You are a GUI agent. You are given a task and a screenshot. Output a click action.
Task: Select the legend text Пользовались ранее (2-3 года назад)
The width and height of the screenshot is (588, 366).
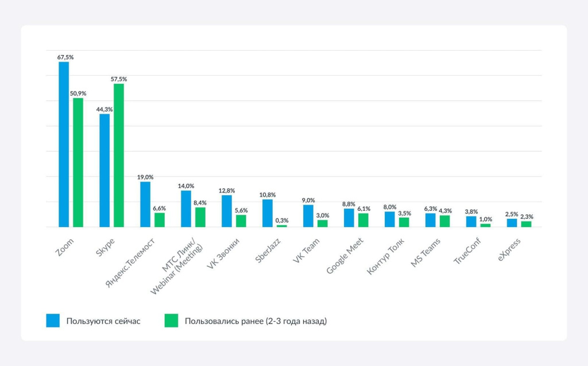256,321
